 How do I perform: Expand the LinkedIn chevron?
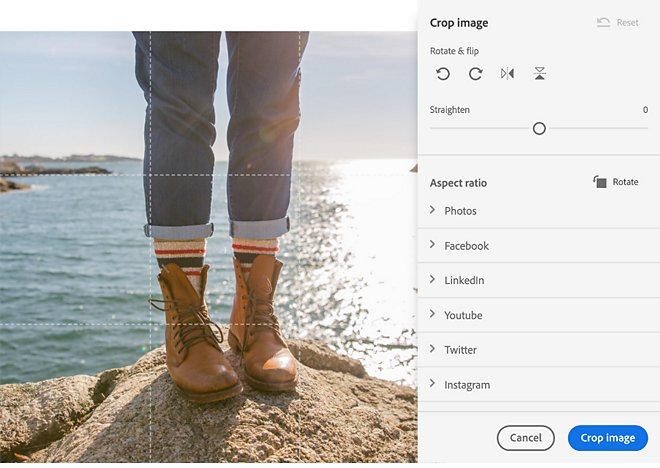(432, 279)
